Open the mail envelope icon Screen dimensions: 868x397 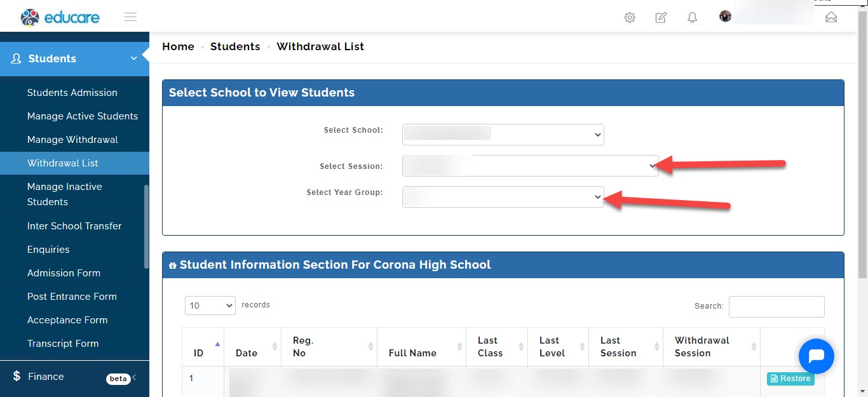831,18
